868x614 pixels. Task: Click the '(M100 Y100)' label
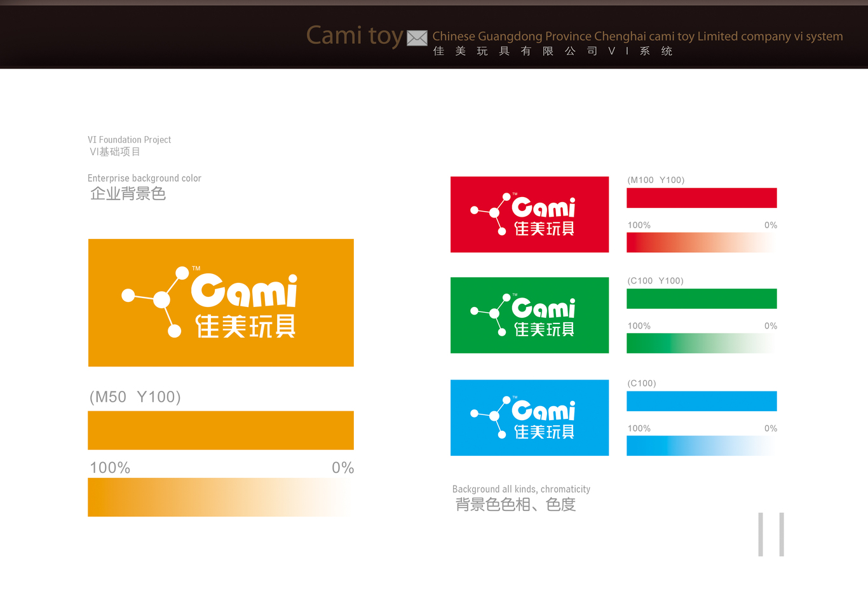click(656, 180)
